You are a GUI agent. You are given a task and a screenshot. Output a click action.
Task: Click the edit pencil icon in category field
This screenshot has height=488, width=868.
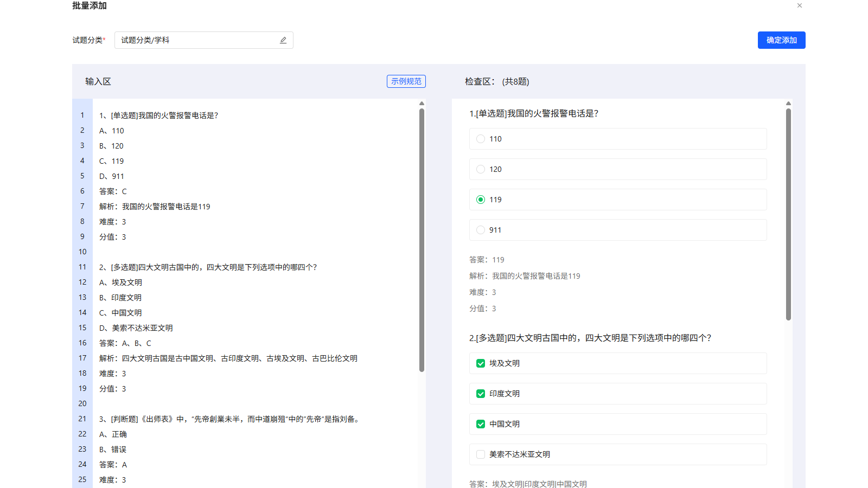click(283, 40)
